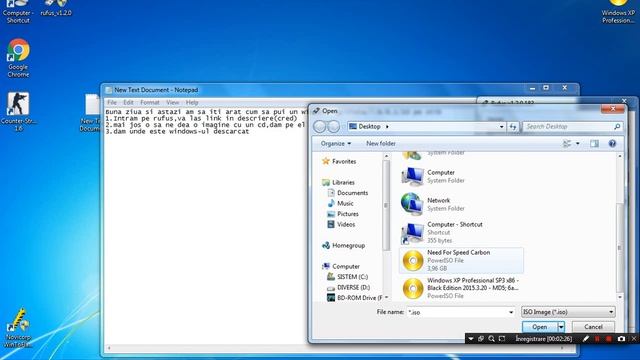Open the View menu in Notepad
640x360 pixels.
(173, 102)
